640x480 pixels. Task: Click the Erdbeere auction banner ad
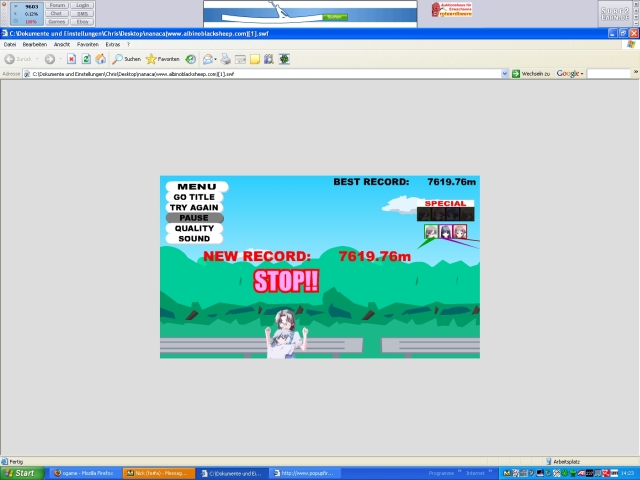[x=452, y=9]
